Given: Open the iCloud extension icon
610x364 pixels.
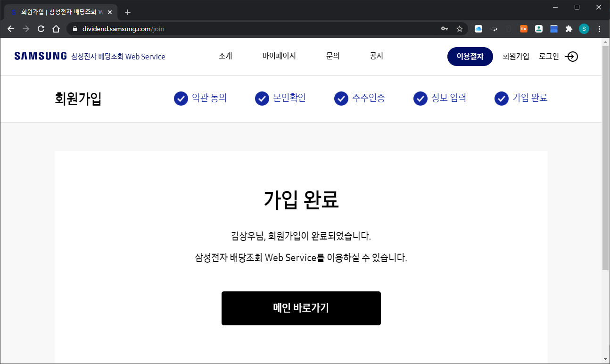Looking at the screenshot, I should point(478,29).
